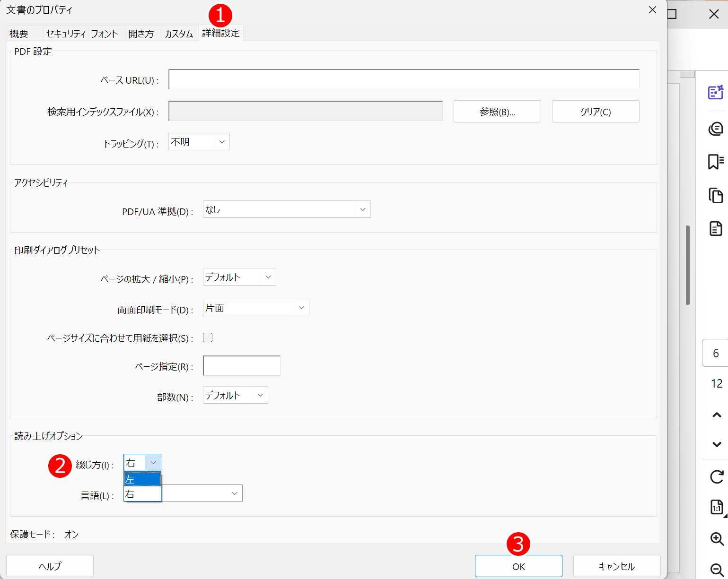Viewport: 728px width, 579px height.
Task: Toggle ページサイズに合わせて用紙を選択 checkbox
Action: pyautogui.click(x=208, y=337)
